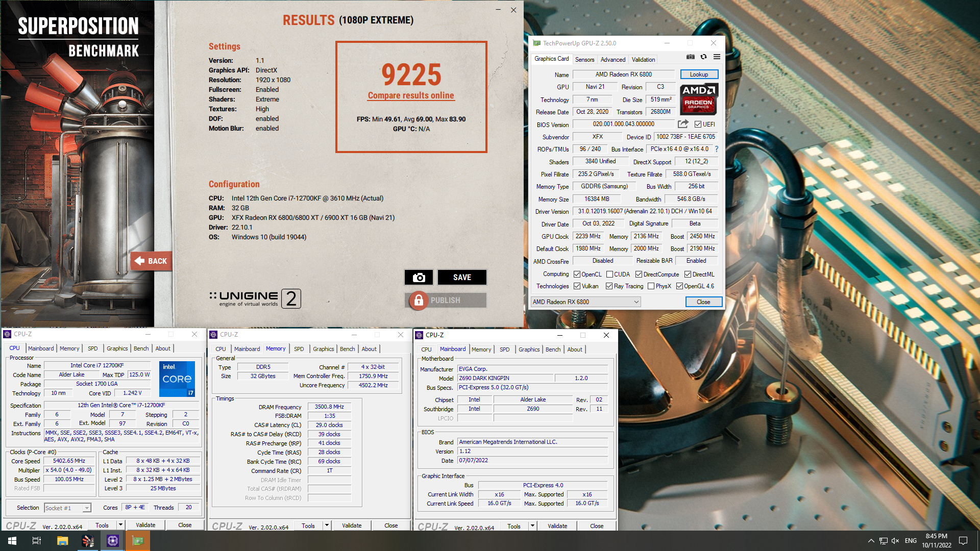This screenshot has width=980, height=551.
Task: Click the GPU Clock 2239 MHz value
Action: (588, 236)
